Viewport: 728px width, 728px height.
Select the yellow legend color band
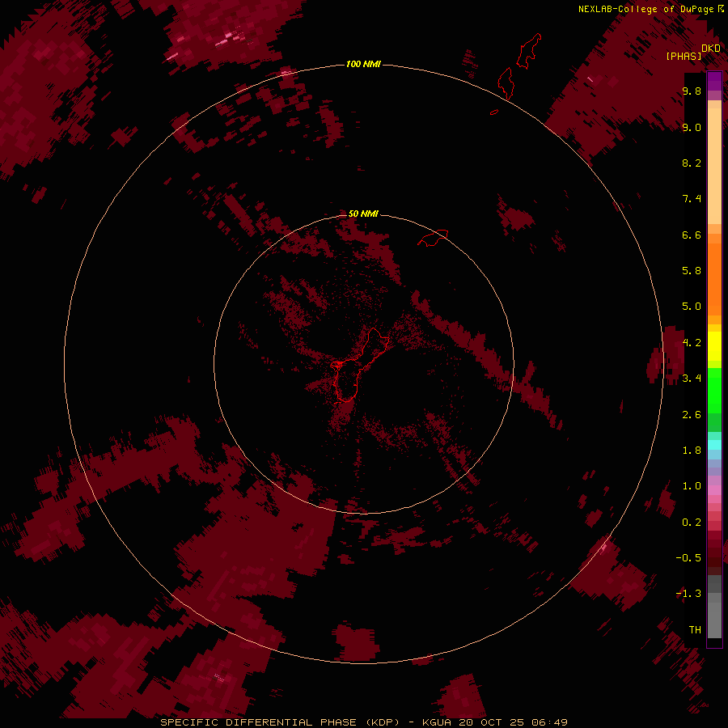tap(714, 346)
